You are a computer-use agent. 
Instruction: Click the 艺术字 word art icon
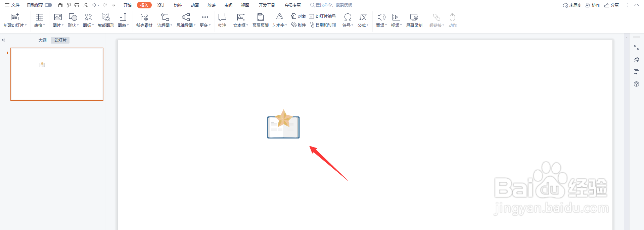click(280, 17)
